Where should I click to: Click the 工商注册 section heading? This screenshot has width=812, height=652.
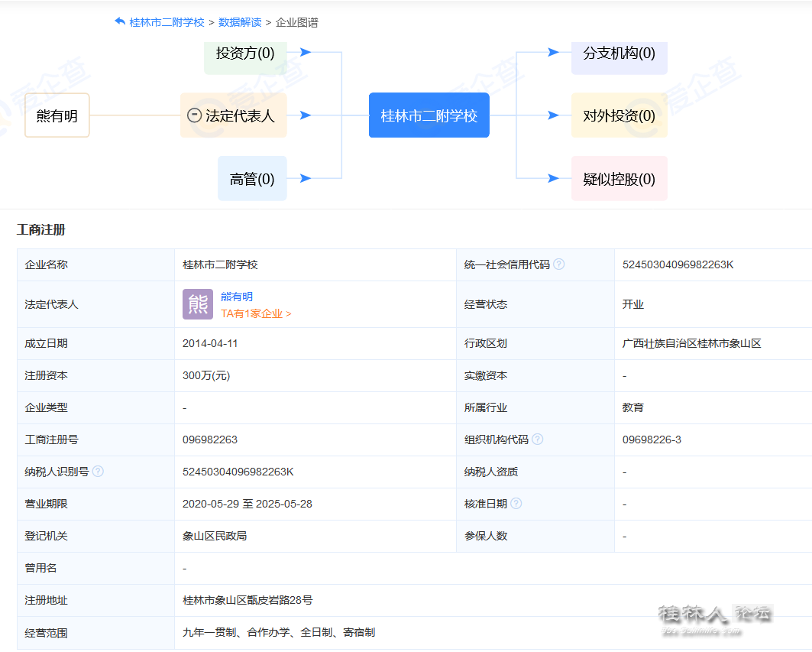pyautogui.click(x=41, y=229)
